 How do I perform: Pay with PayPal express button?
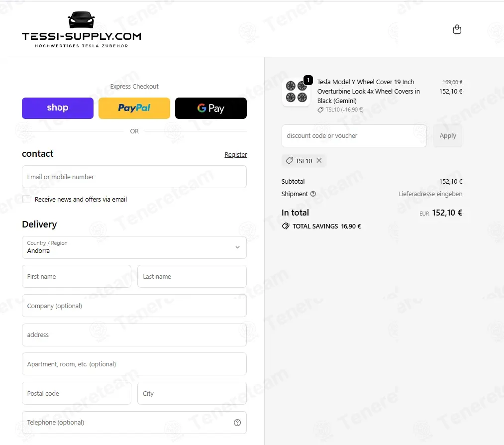(134, 108)
